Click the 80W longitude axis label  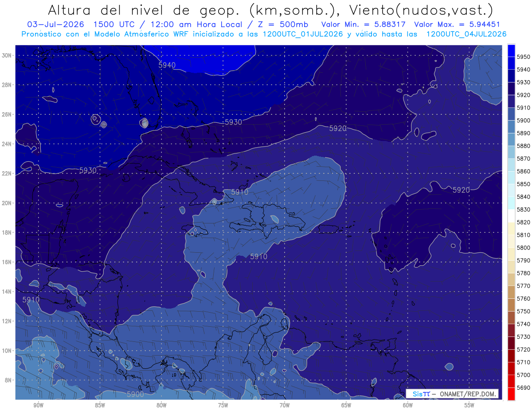coord(161,405)
